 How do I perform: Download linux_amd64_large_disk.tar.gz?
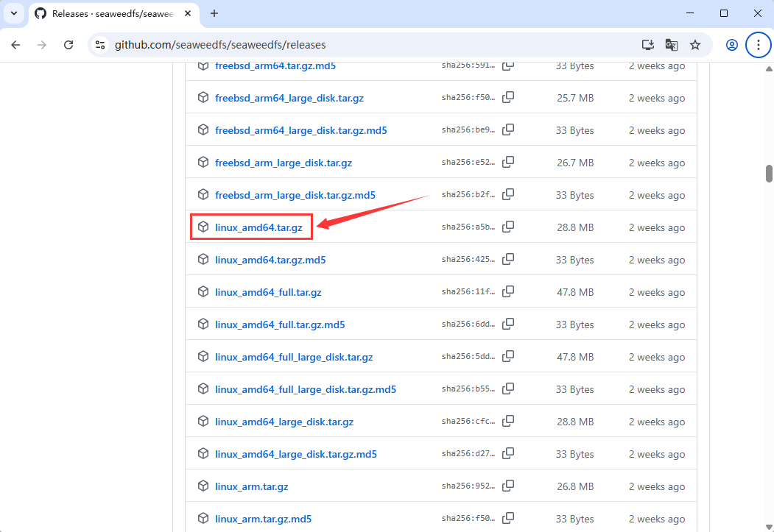point(284,422)
